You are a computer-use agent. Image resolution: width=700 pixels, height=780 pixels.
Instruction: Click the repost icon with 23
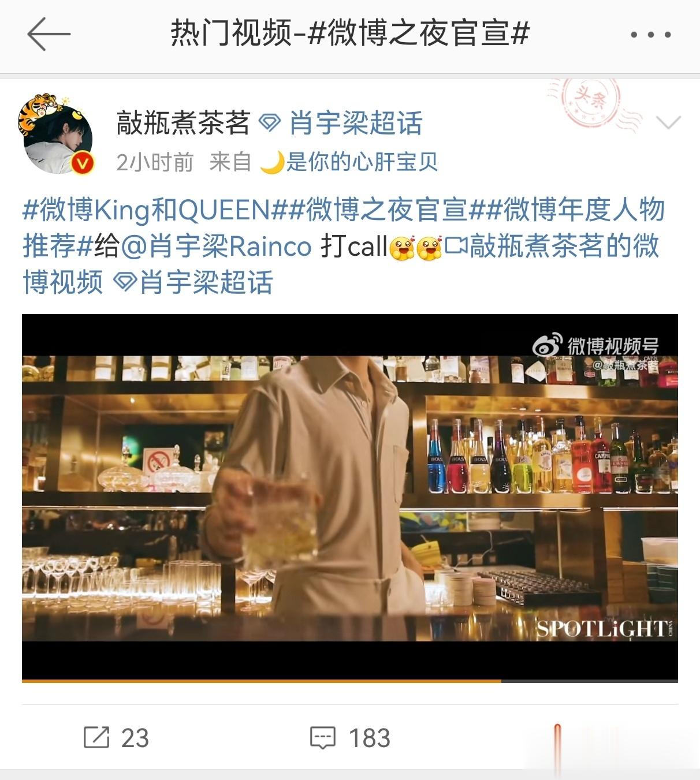pos(96,737)
